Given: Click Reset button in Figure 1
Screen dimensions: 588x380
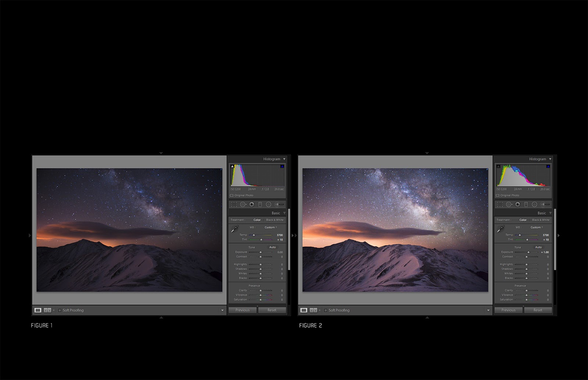Looking at the screenshot, I should [x=272, y=310].
